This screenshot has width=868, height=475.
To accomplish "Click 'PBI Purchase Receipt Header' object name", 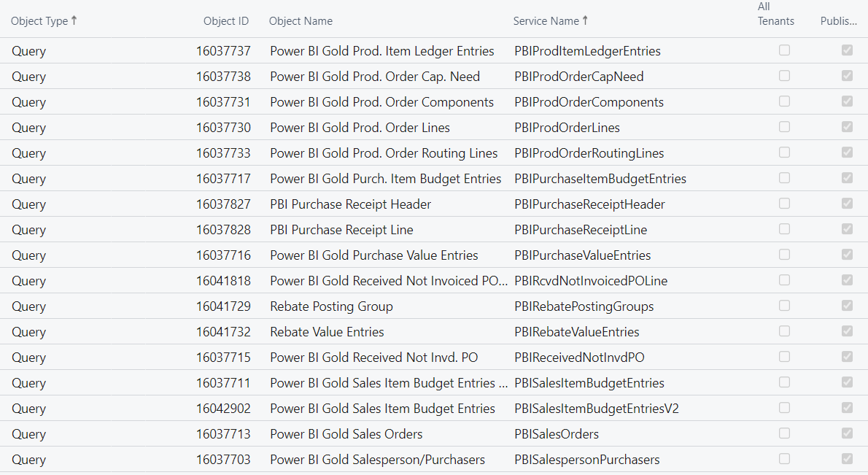I will [350, 204].
